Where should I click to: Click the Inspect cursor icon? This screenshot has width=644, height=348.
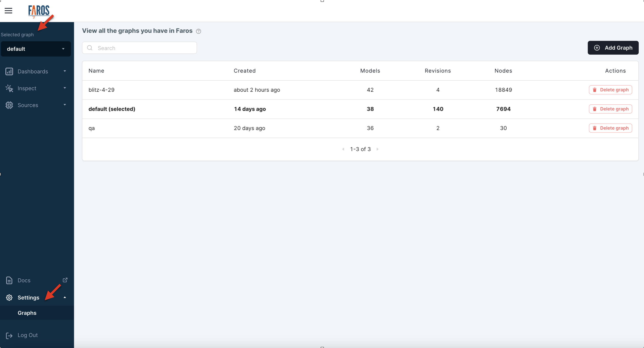9,88
